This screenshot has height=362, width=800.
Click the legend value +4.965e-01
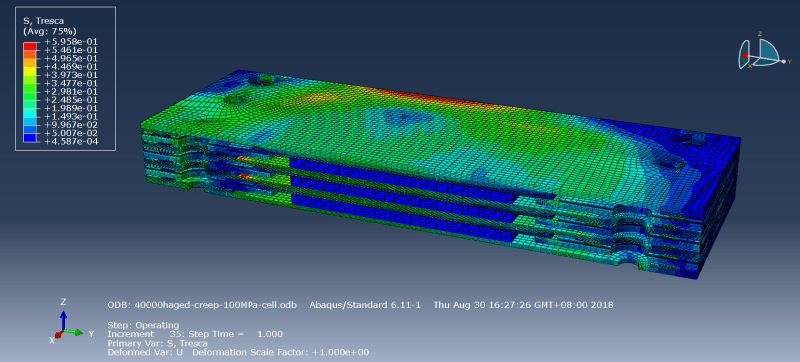point(72,58)
